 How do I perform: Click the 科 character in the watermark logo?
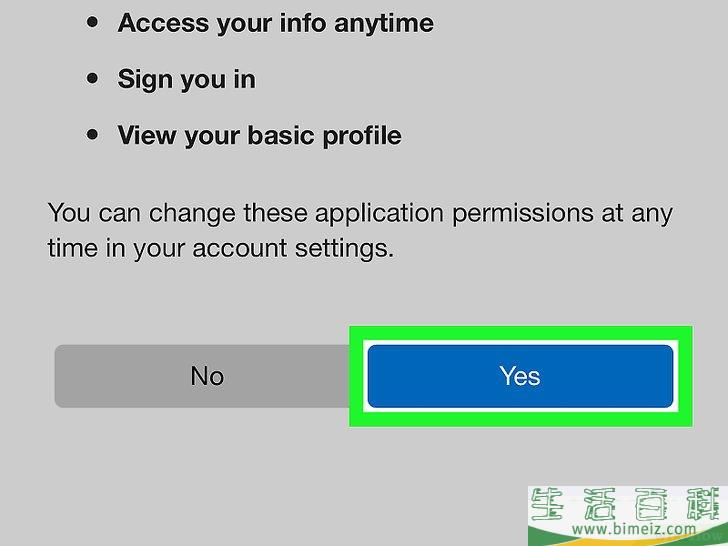point(703,504)
